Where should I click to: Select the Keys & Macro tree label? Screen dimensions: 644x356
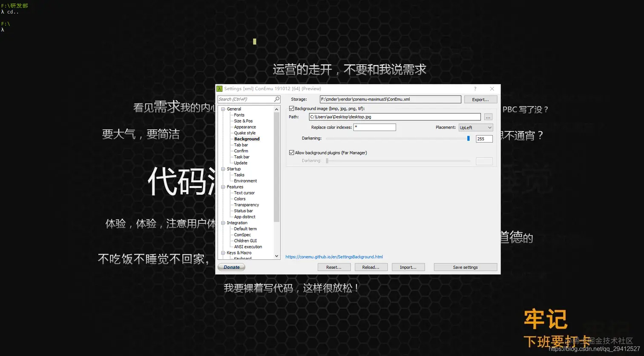(239, 253)
